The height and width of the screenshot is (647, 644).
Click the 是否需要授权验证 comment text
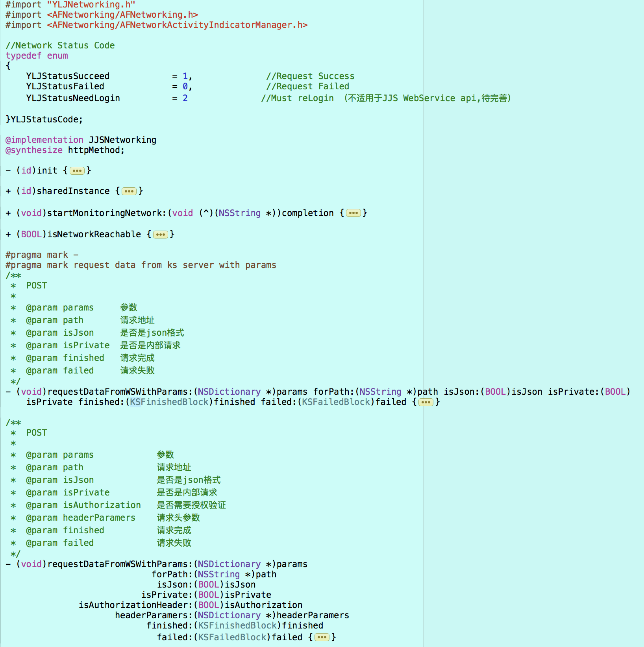tap(191, 505)
